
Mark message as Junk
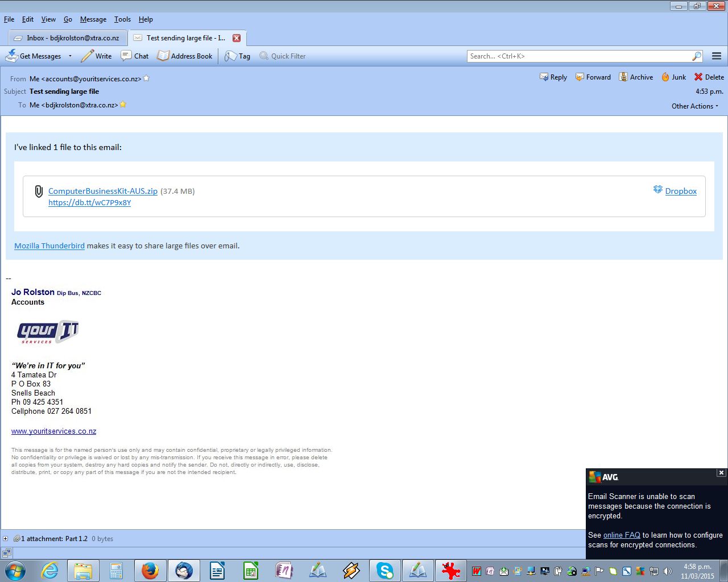[673, 77]
